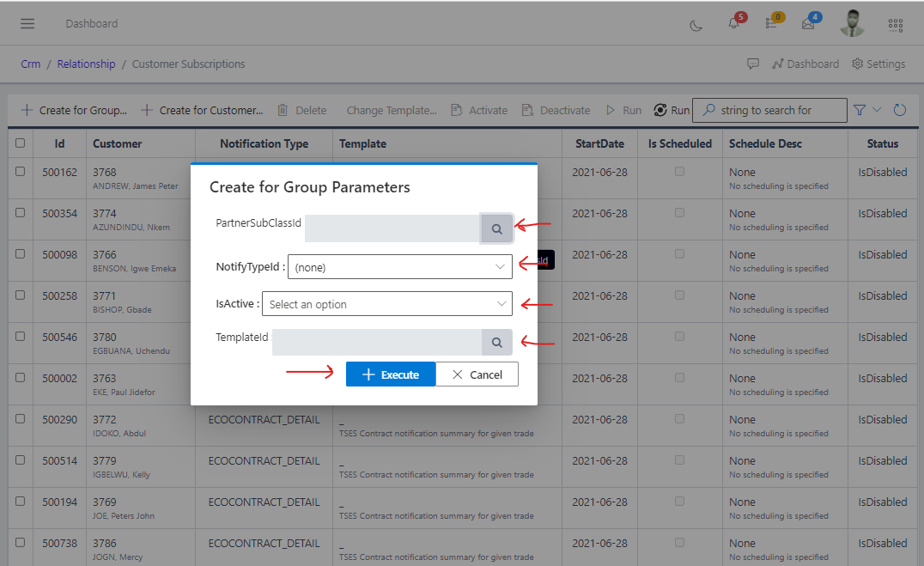Open the messages envelope with 4 unread

810,25
